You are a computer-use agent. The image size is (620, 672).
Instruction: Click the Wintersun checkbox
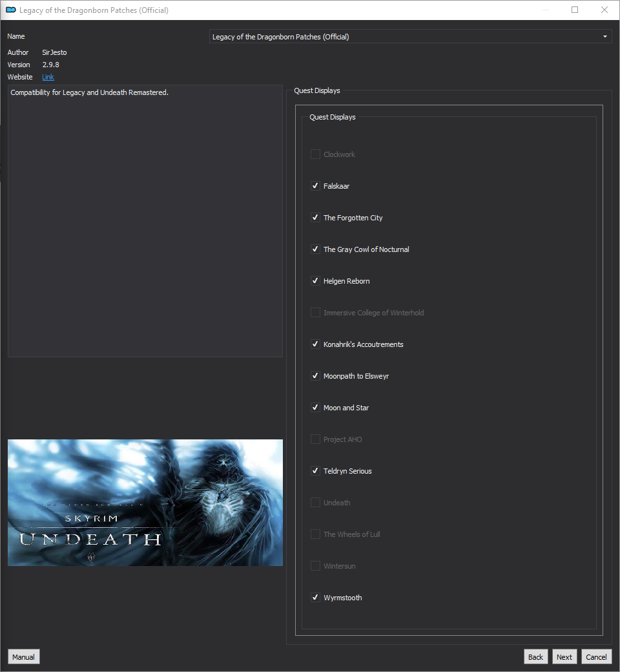click(315, 566)
